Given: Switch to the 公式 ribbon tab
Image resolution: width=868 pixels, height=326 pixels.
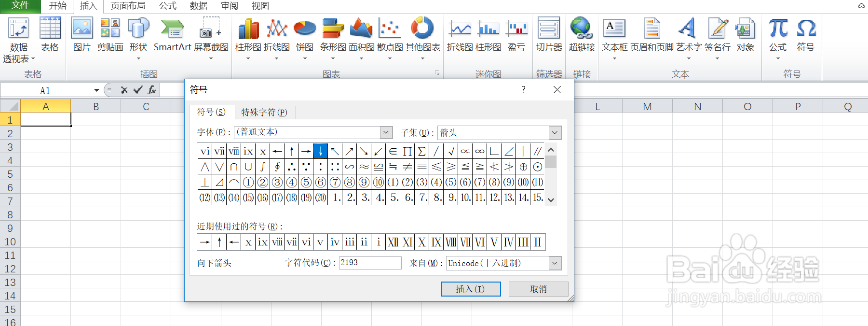Looking at the screenshot, I should pyautogui.click(x=168, y=6).
